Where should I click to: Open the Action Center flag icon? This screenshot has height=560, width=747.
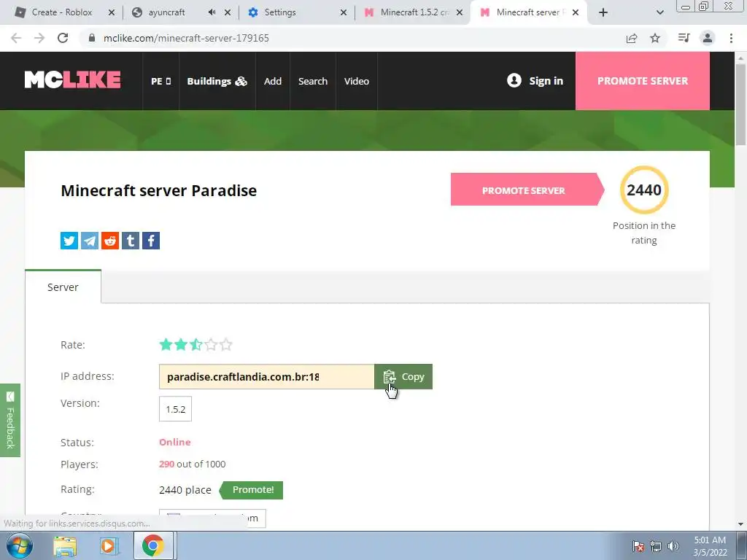(638, 546)
